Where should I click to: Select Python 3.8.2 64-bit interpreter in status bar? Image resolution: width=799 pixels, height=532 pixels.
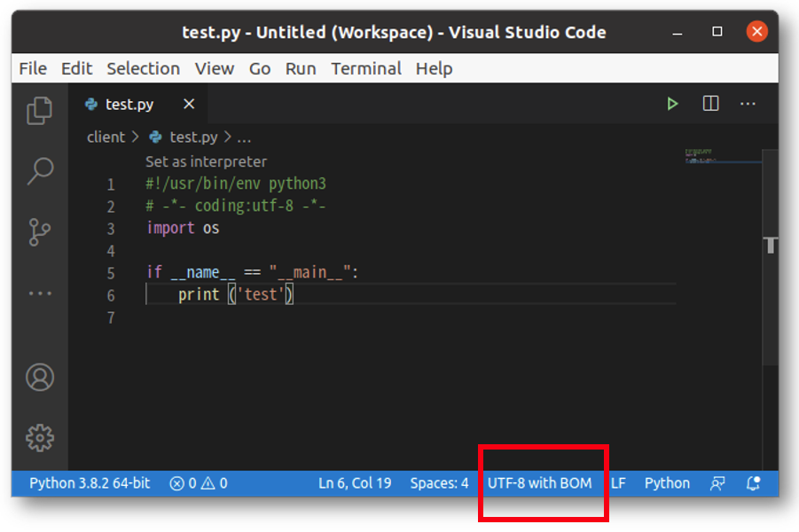pyautogui.click(x=90, y=483)
